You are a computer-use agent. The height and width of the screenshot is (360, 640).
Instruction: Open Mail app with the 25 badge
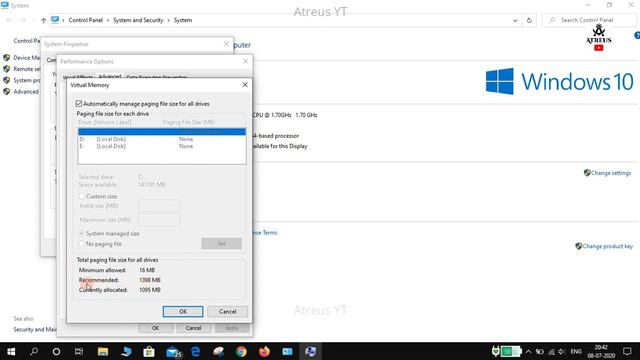pos(173,352)
